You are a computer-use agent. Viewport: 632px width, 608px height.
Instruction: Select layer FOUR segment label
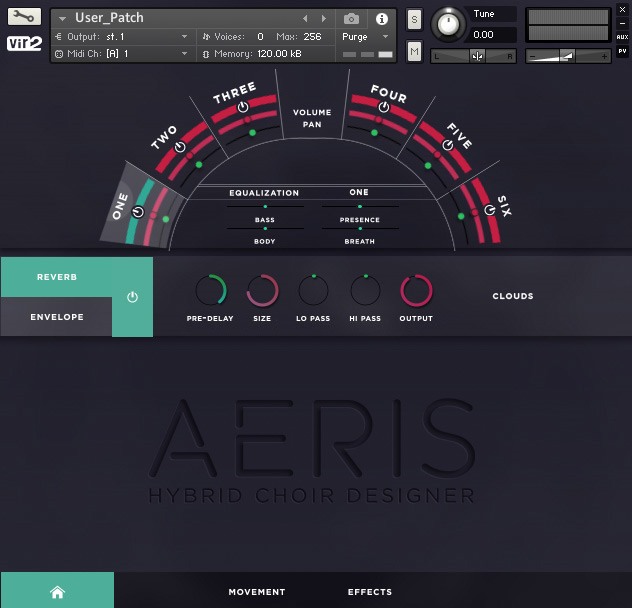[x=389, y=94]
